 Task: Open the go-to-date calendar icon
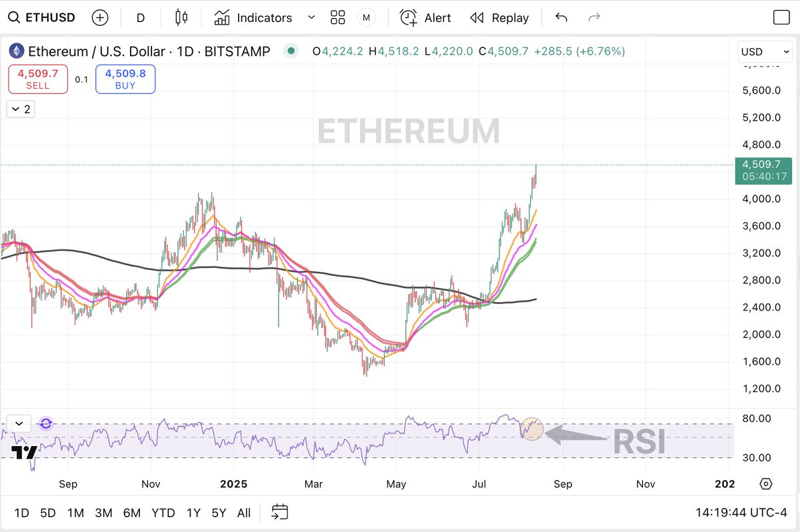coord(280,512)
